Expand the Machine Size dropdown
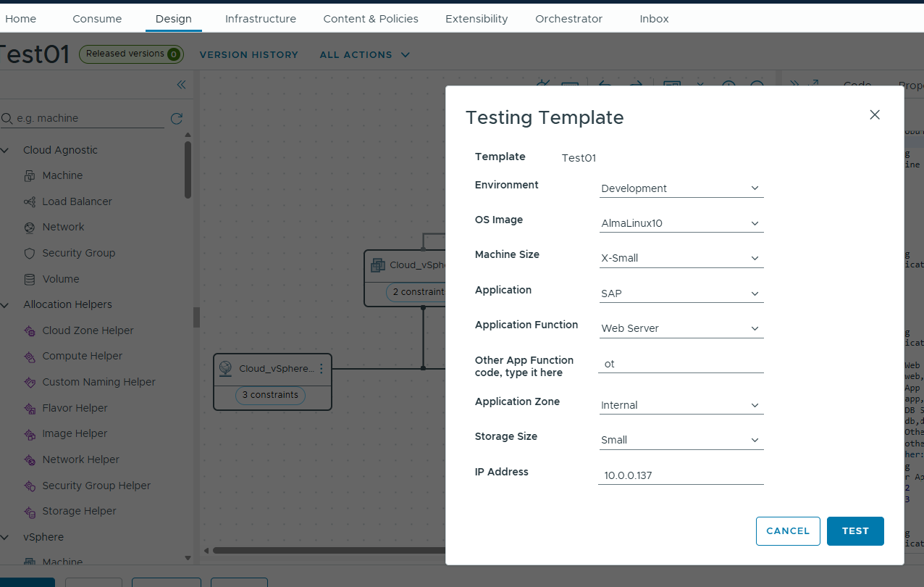This screenshot has height=587, width=924. click(681, 258)
